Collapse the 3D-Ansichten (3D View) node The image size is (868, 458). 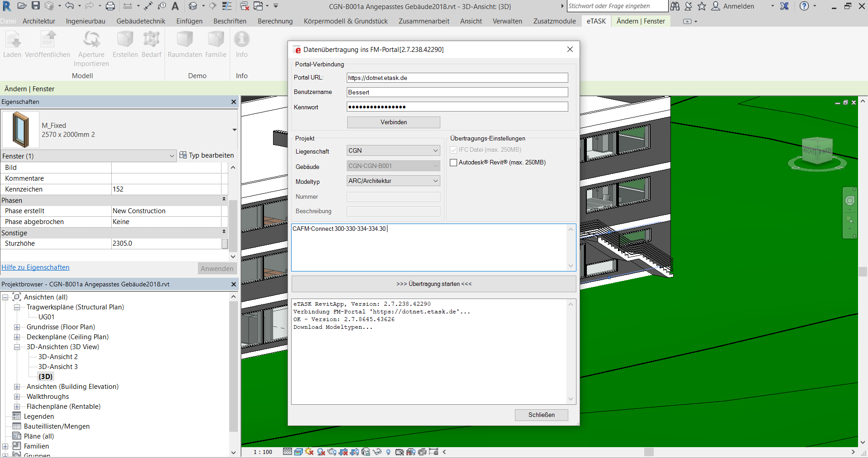point(17,347)
